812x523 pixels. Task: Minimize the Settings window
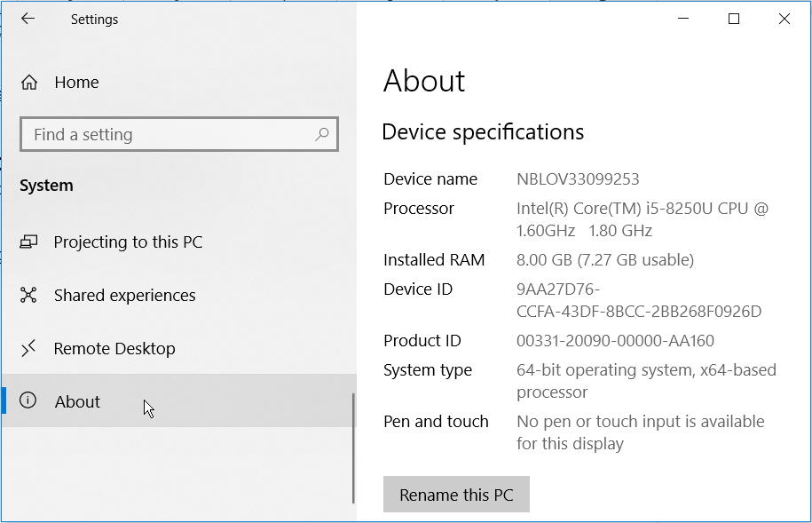tap(683, 19)
